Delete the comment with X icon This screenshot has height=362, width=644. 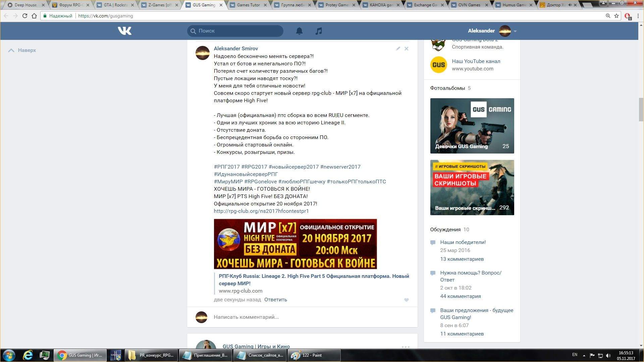coord(406,49)
